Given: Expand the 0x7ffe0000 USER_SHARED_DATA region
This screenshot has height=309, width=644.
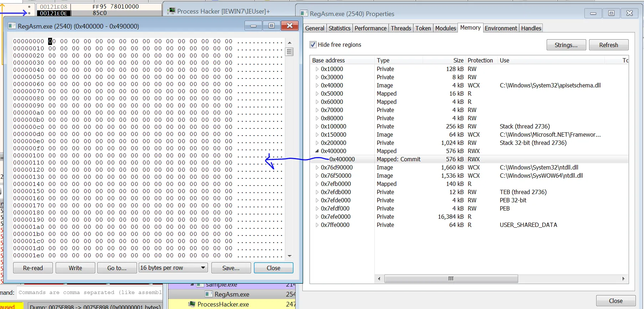Looking at the screenshot, I should tap(317, 225).
